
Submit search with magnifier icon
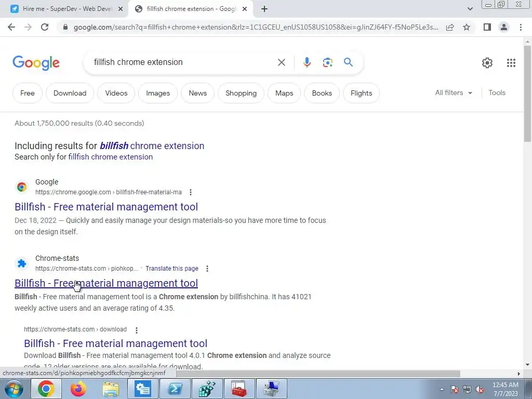click(348, 62)
